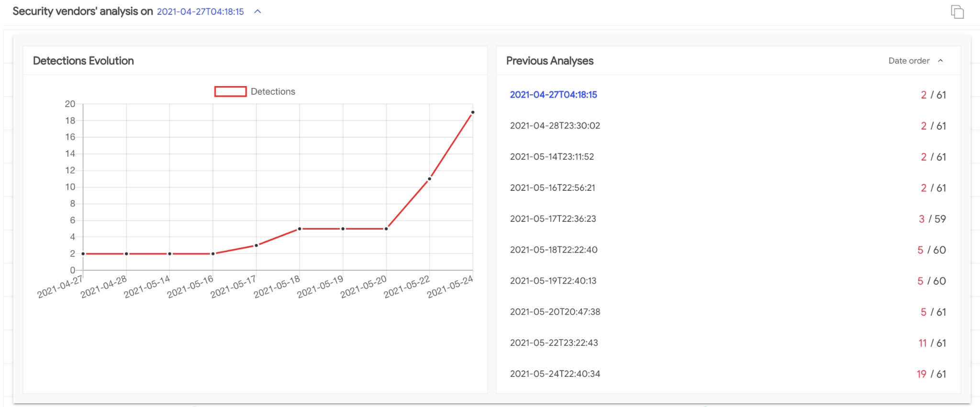The height and width of the screenshot is (407, 980).
Task: Click the chart data point for 2021-05-22
Action: click(429, 179)
